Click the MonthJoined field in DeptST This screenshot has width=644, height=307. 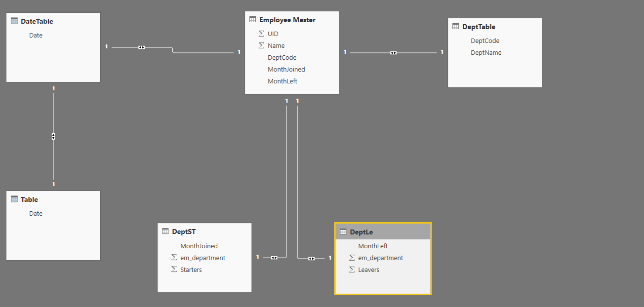pyautogui.click(x=199, y=246)
